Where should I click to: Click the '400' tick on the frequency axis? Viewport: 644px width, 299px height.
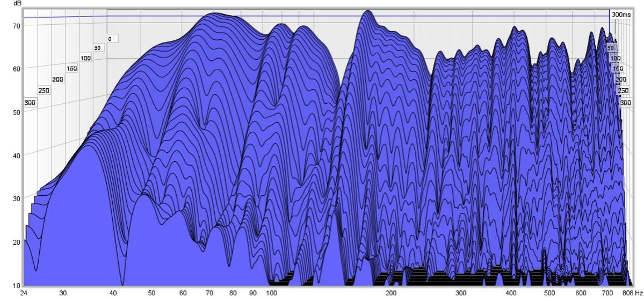(510, 293)
